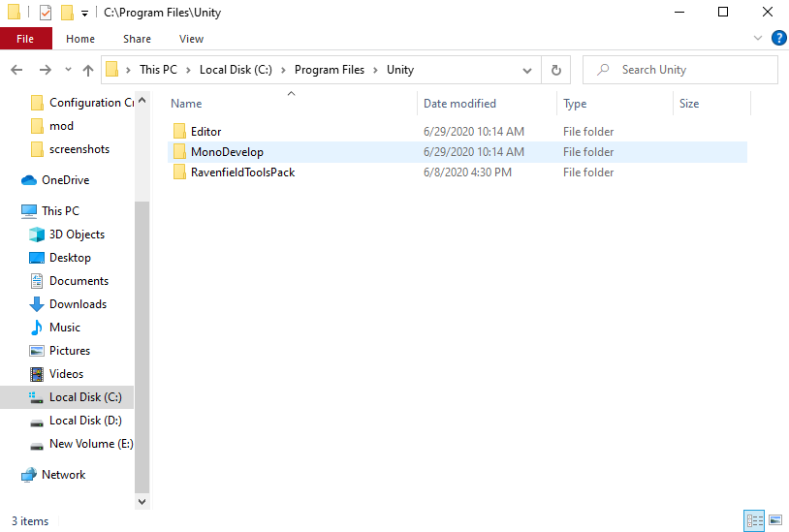
Task: Open mod folder in navigation pane
Action: pos(51,126)
